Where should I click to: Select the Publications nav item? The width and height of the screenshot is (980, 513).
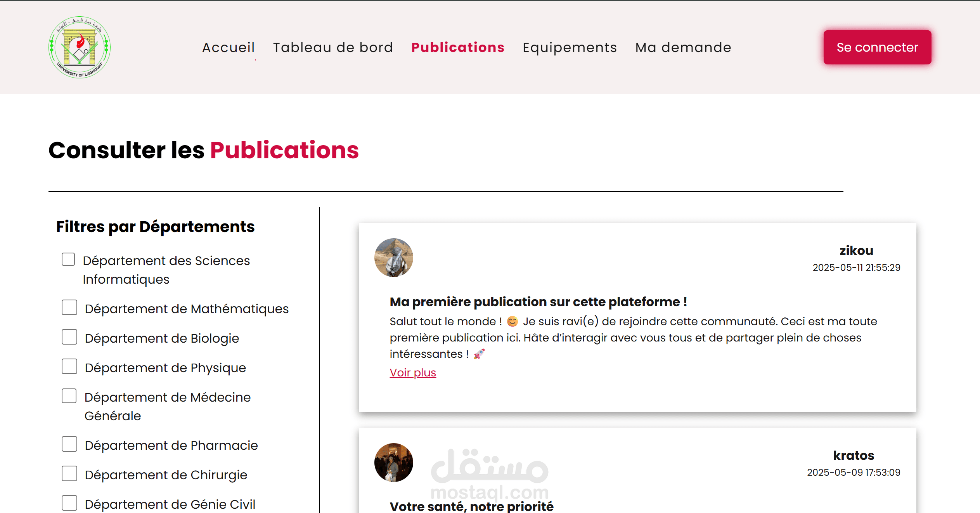click(458, 47)
